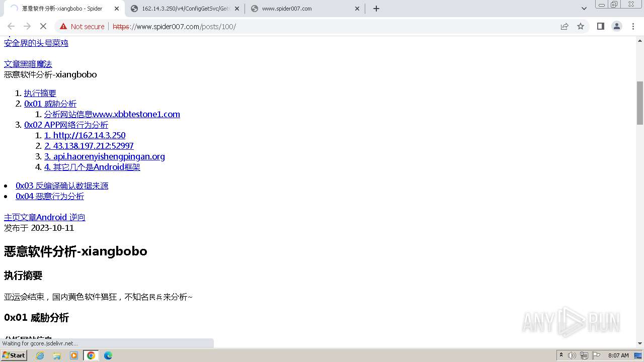The width and height of the screenshot is (644, 362).
Task: Launch Microsoft Edge from taskbar
Action: pyautogui.click(x=108, y=355)
